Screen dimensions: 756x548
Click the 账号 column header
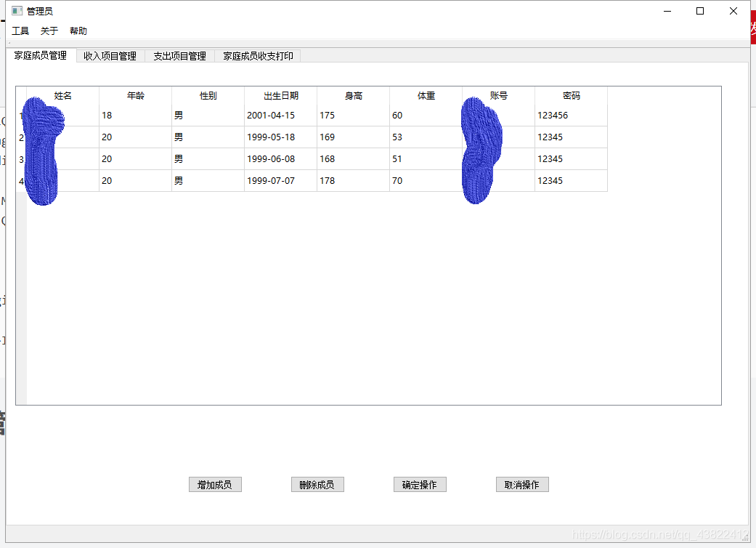click(x=498, y=95)
